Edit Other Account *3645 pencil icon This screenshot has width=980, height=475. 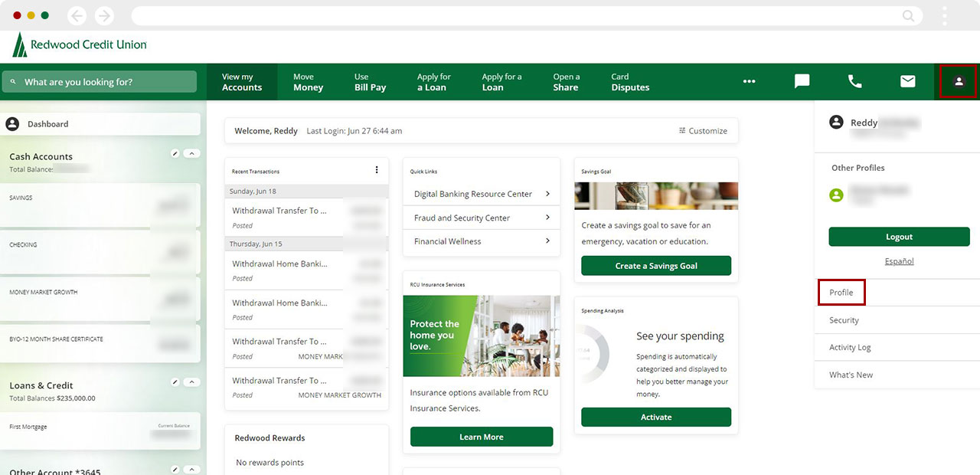(x=175, y=469)
